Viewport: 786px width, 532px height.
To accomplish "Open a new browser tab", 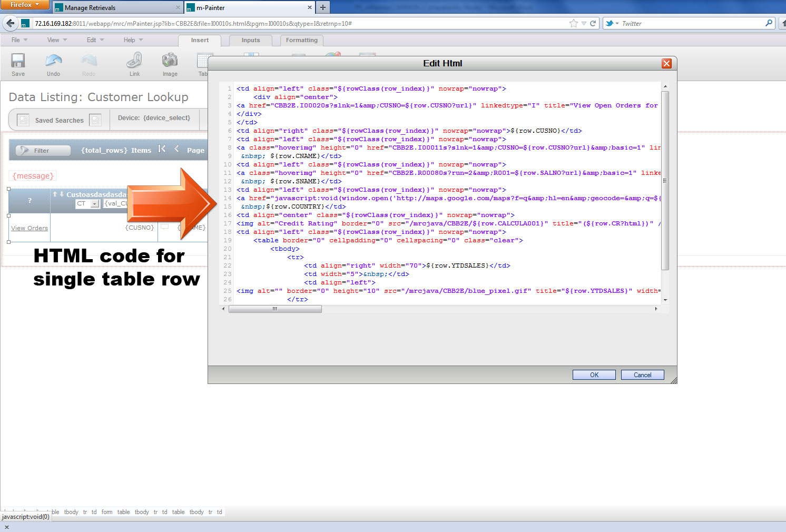I will 322,7.
